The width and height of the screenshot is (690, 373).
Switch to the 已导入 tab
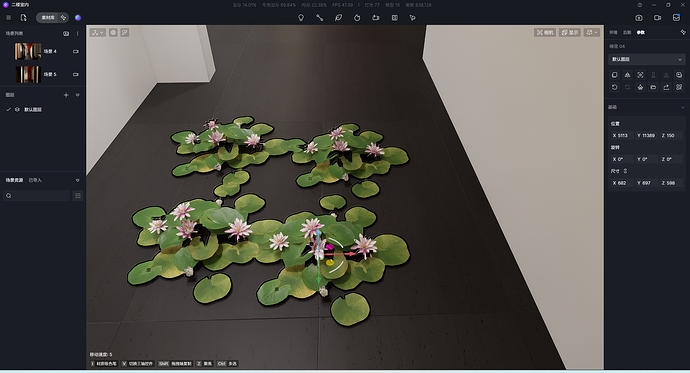coord(35,180)
